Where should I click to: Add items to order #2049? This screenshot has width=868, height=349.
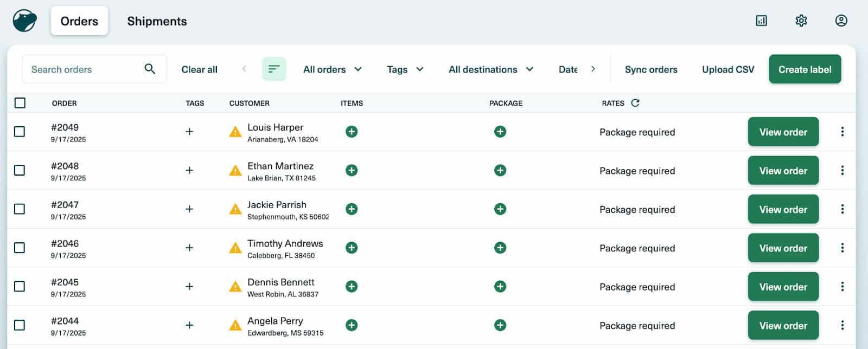352,132
